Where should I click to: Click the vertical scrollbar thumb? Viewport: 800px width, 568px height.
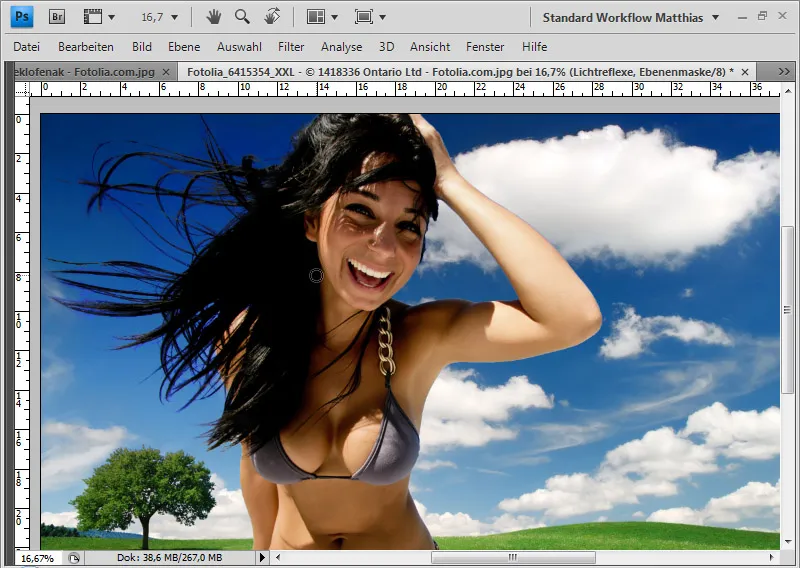[788, 309]
